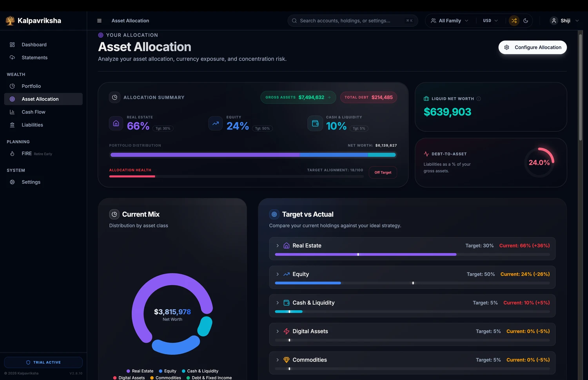Click the Real Estate legend swatch

128,371
